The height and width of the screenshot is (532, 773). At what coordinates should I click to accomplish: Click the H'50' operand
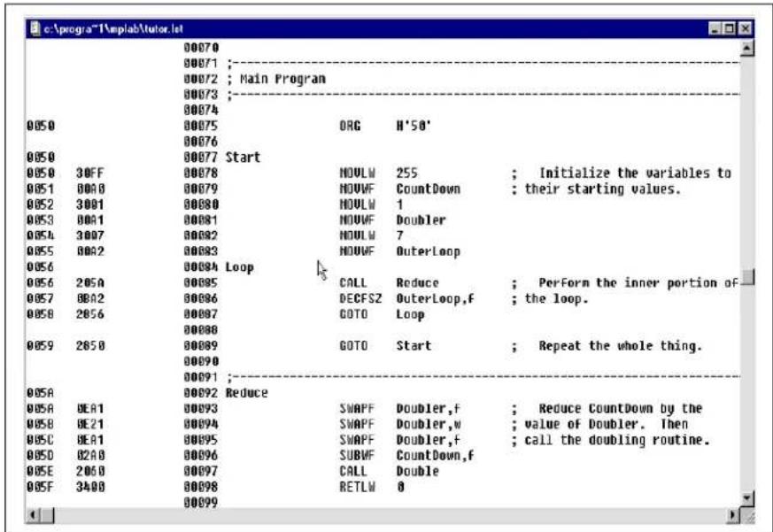(414, 126)
